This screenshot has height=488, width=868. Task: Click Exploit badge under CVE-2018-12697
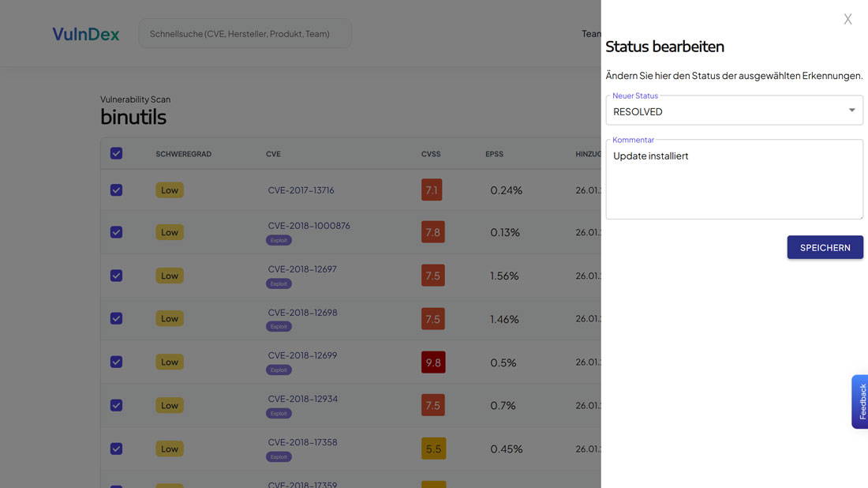(279, 283)
